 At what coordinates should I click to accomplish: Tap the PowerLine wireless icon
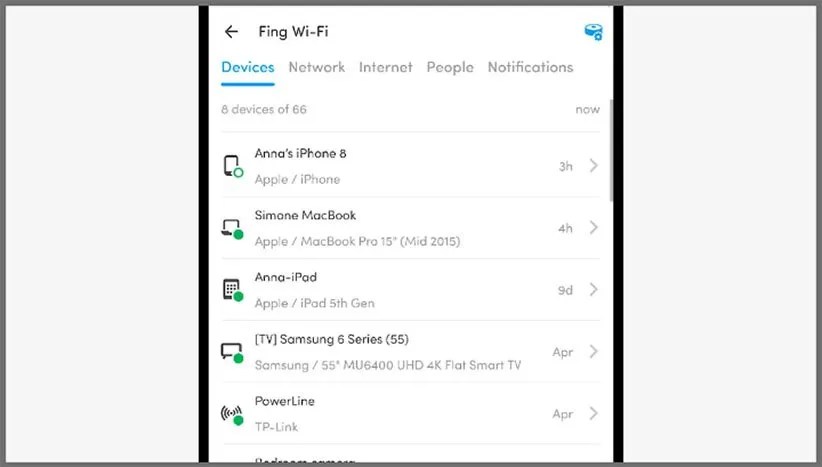coord(232,414)
